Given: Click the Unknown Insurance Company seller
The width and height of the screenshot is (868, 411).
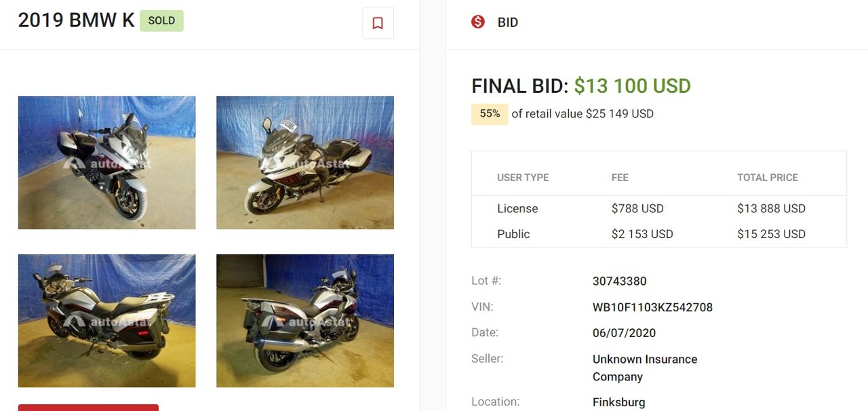Looking at the screenshot, I should tap(645, 368).
